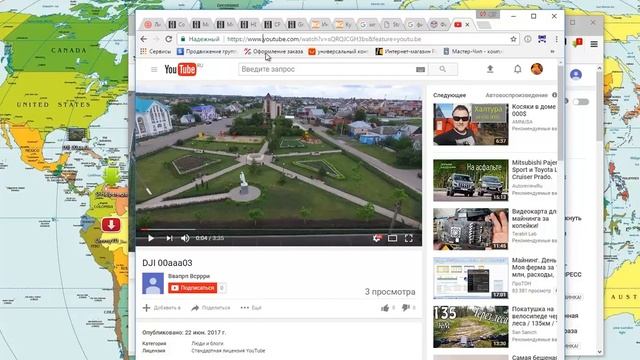Open the background window's hamburger menu
This screenshot has width=640, height=360.
(594, 44)
